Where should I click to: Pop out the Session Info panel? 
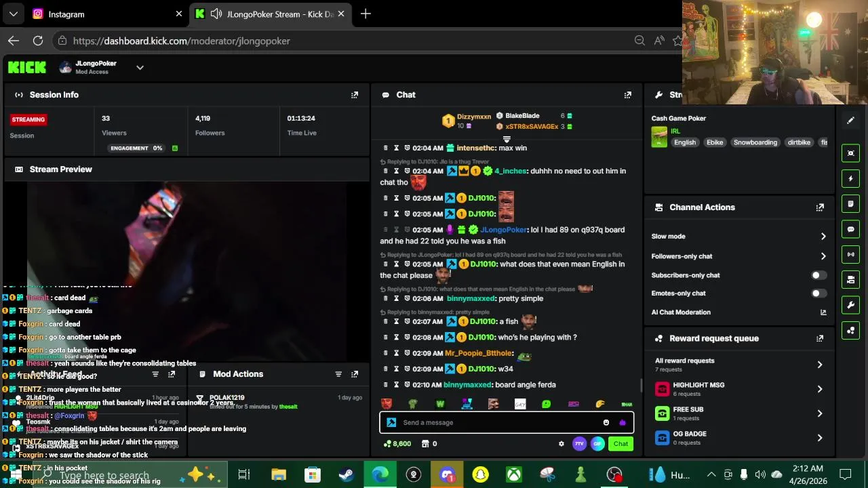354,95
